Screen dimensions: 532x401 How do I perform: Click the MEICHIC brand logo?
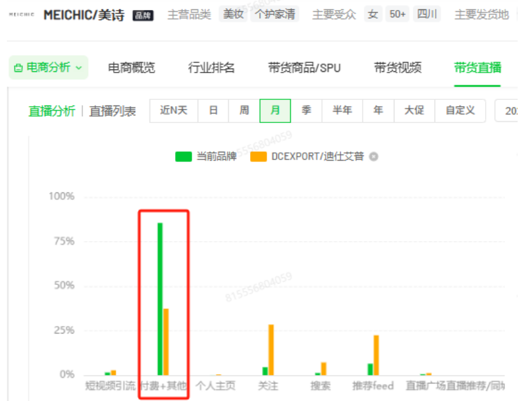[21, 15]
